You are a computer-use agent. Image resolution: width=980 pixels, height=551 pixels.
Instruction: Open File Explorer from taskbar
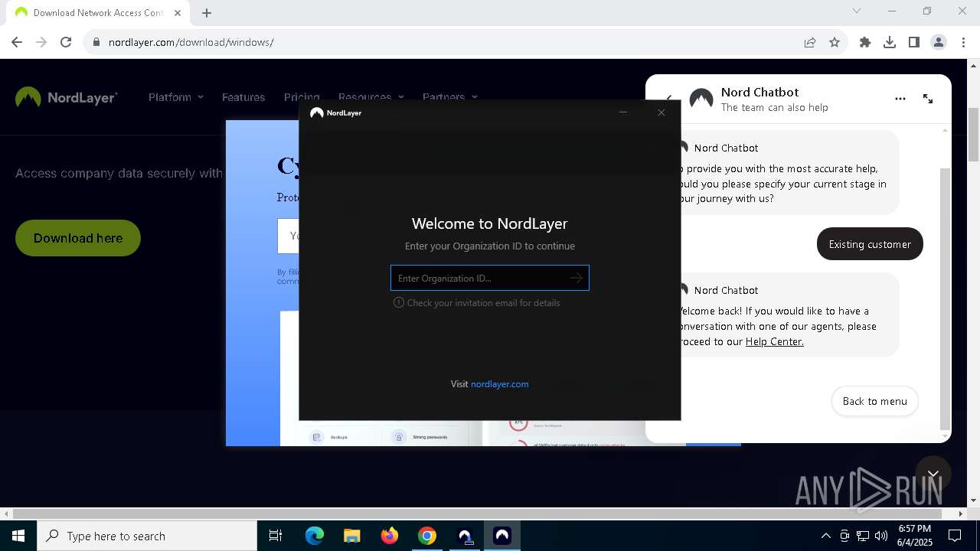pos(352,536)
